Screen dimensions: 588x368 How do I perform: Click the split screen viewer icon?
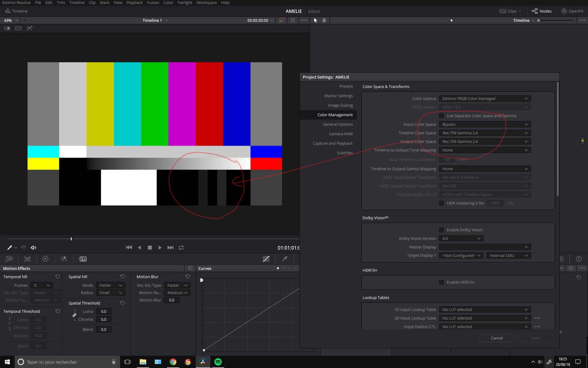(x=18, y=28)
